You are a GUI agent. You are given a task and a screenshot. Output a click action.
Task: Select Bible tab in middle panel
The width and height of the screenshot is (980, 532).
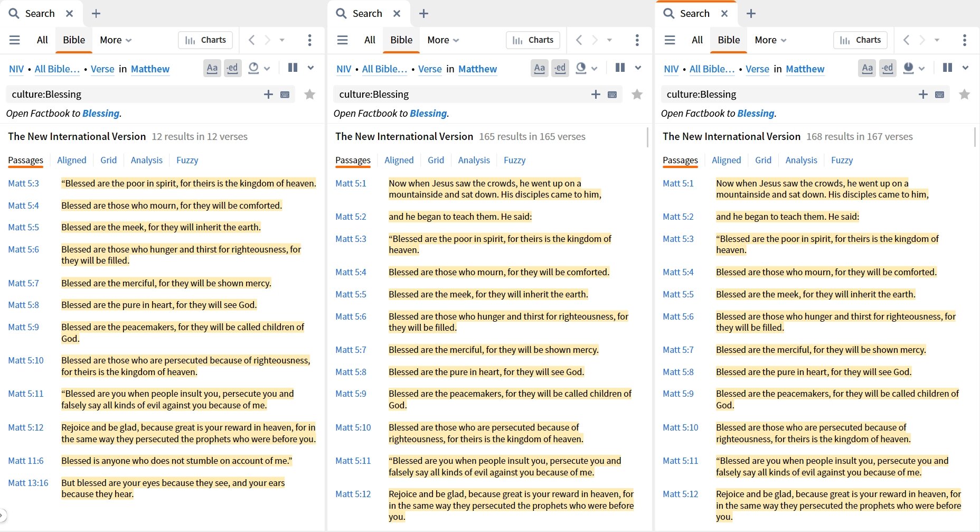[401, 40]
